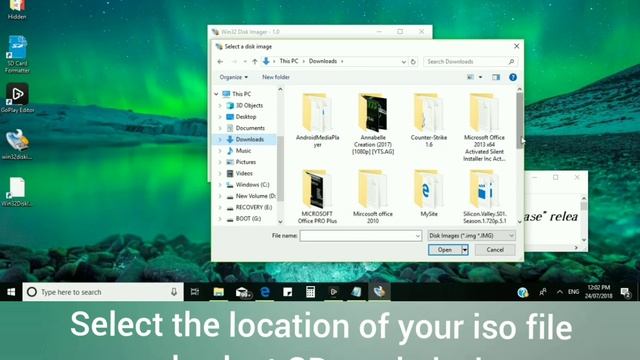The height and width of the screenshot is (360, 640).
Task: Click the File name input field
Action: (360, 236)
